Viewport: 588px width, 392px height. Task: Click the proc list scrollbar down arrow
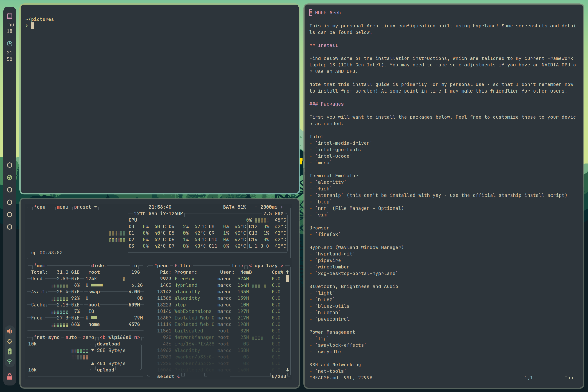click(x=287, y=370)
